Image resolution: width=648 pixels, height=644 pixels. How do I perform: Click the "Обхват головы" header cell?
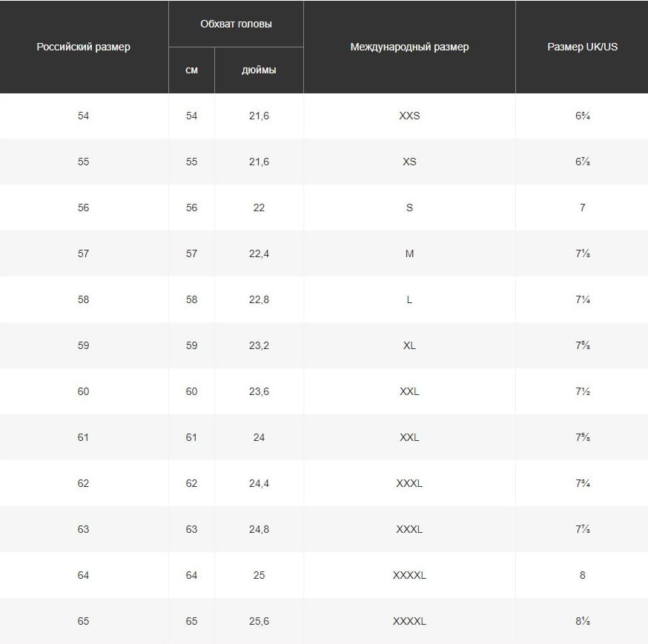point(236,24)
